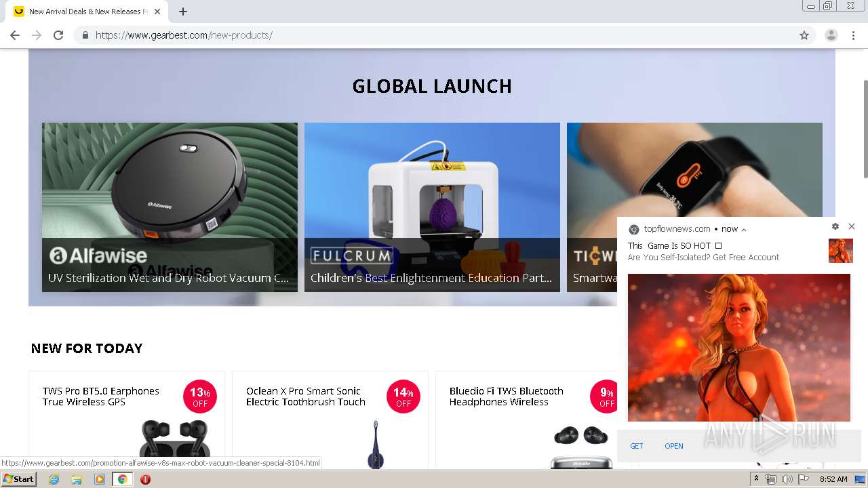
Task: Open the media player taskbar icon
Action: (100, 479)
